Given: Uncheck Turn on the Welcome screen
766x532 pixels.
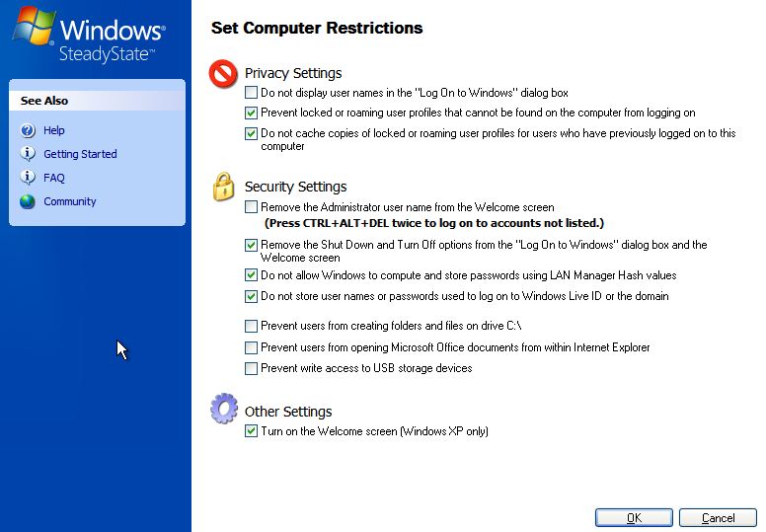Looking at the screenshot, I should pyautogui.click(x=251, y=431).
